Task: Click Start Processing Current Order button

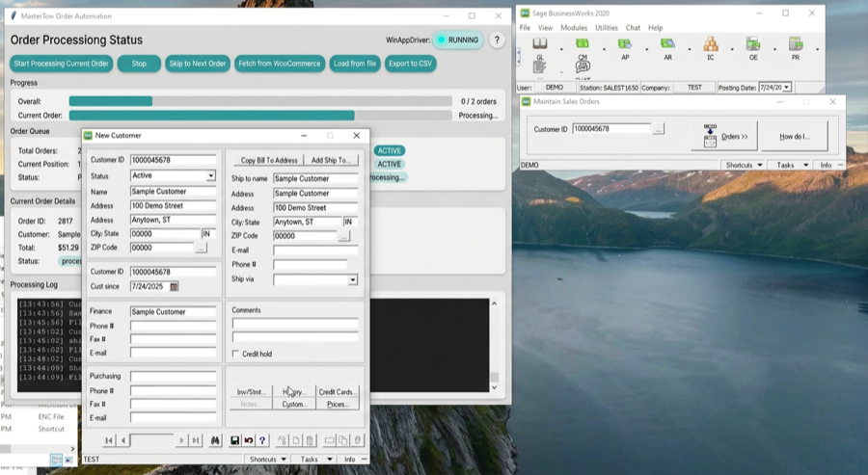Action: (x=62, y=64)
